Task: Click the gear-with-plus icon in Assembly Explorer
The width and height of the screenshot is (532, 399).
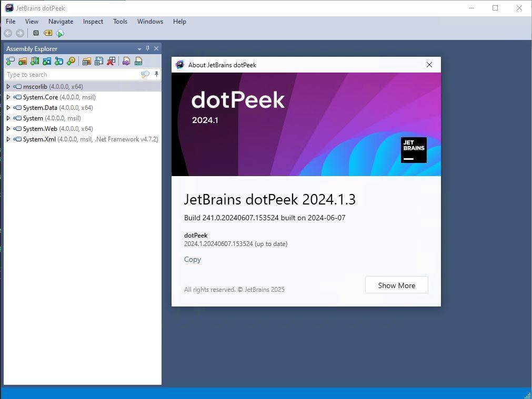Action: coord(71,61)
